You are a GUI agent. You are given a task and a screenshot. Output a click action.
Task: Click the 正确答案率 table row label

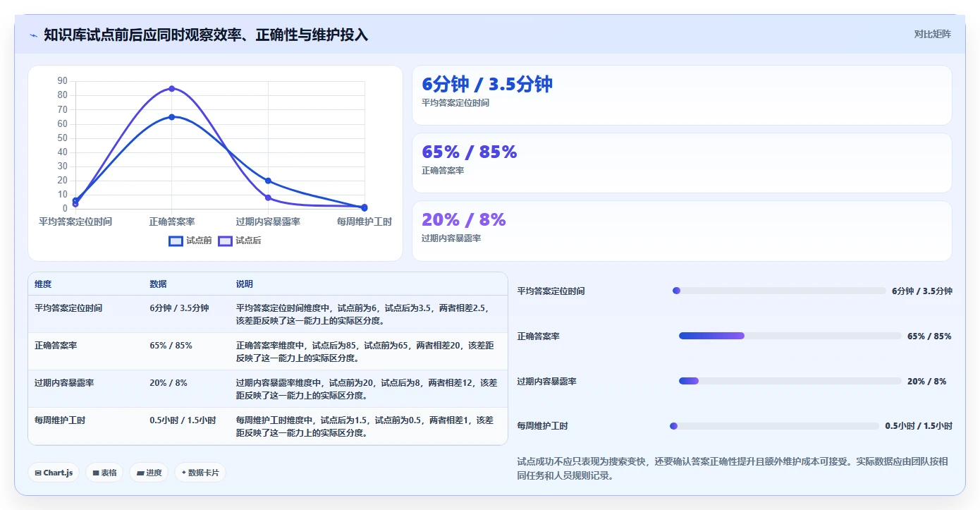pyautogui.click(x=56, y=346)
